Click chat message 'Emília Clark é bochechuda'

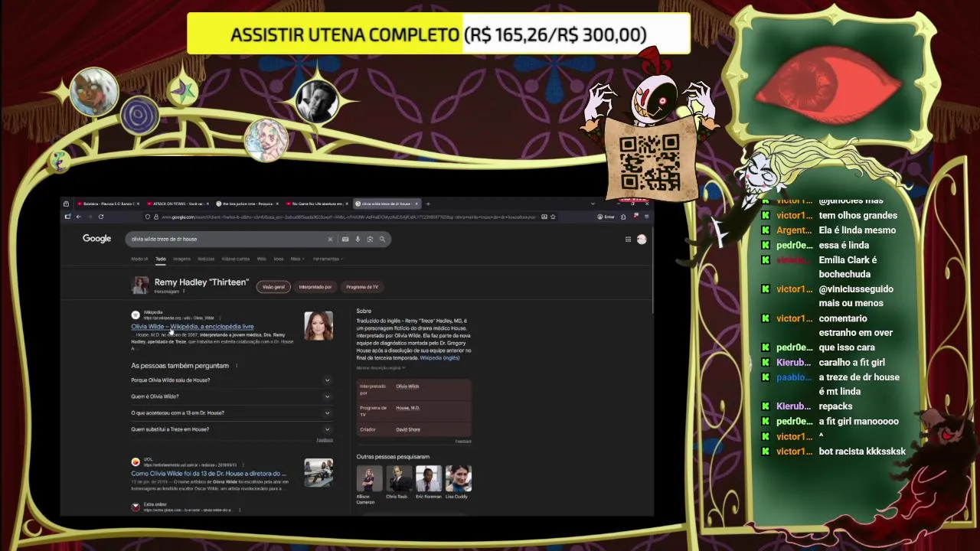(848, 266)
